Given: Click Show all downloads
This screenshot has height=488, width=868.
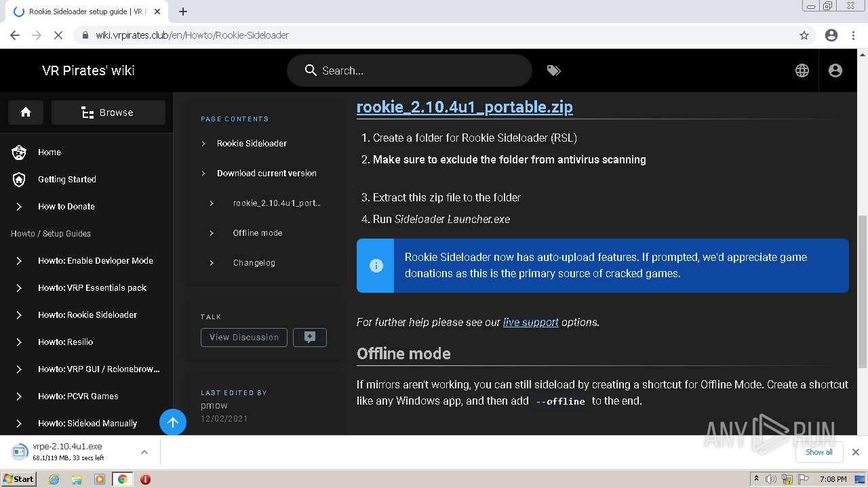Looking at the screenshot, I should point(819,452).
